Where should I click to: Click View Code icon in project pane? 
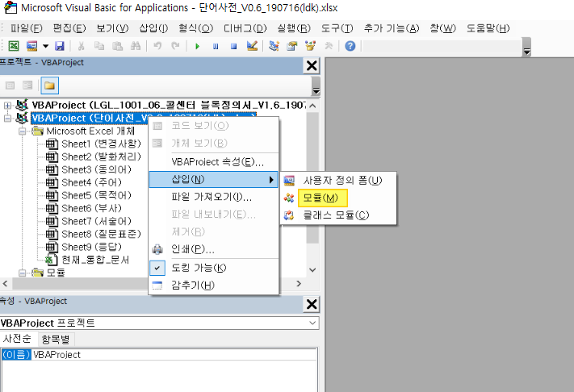pos(10,85)
